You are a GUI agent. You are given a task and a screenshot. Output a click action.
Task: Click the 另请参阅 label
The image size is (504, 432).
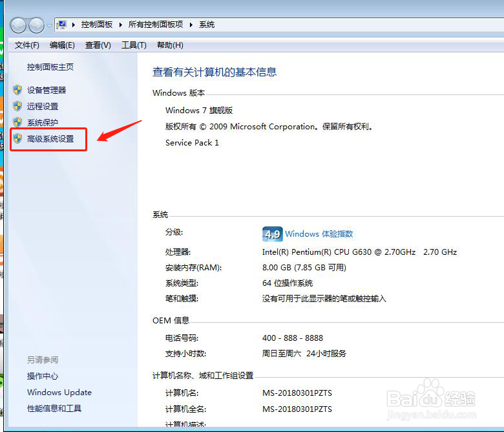[x=43, y=360]
